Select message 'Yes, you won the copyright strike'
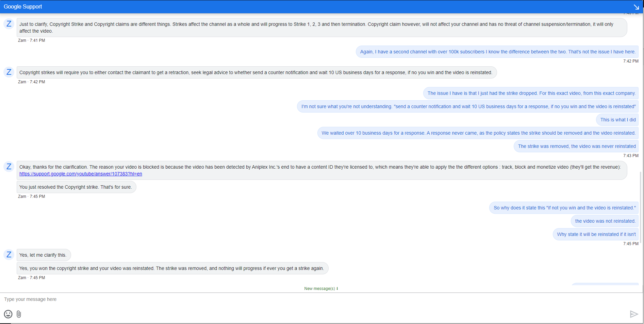 (172, 268)
